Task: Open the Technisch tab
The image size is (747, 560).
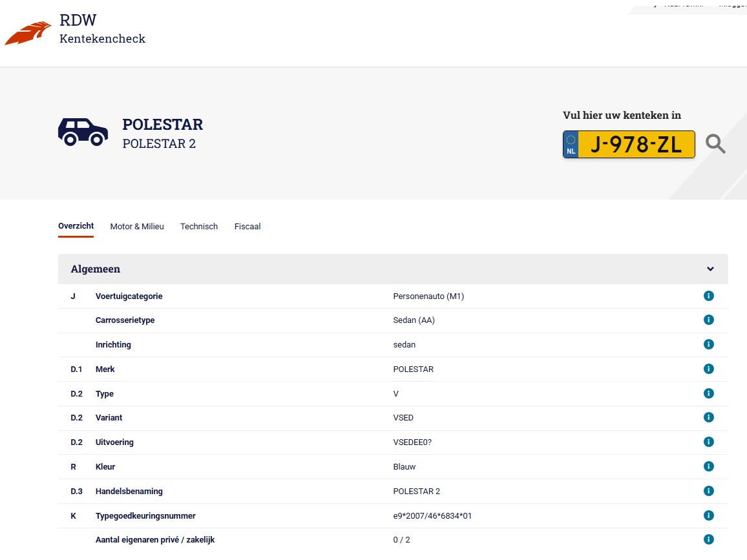Action: [199, 227]
